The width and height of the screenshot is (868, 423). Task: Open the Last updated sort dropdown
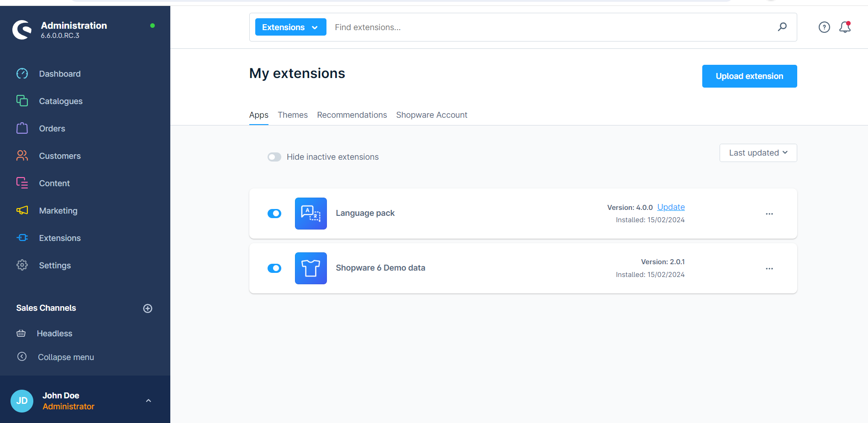[x=758, y=152]
